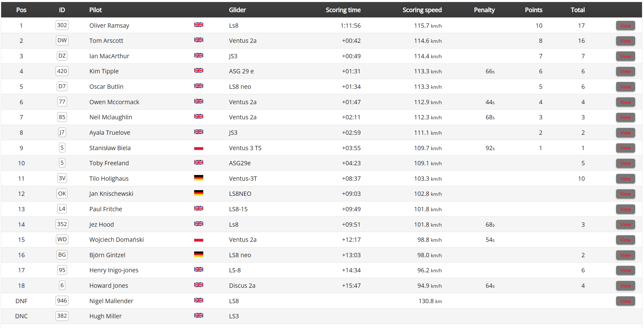The height and width of the screenshot is (328, 644).
Task: Click the German flag beside Jan Knischewski
Action: coord(198,193)
